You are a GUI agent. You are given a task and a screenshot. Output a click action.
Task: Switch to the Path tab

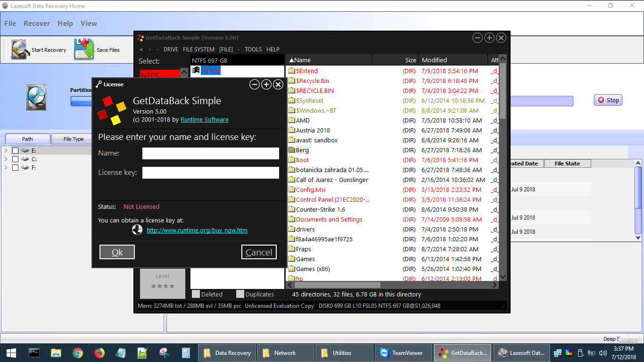(27, 139)
